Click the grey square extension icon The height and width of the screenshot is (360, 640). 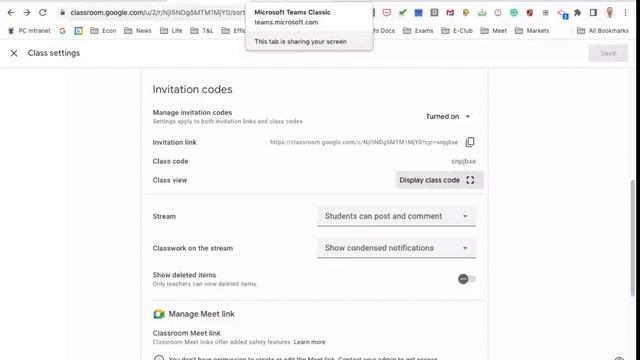[x=434, y=13]
